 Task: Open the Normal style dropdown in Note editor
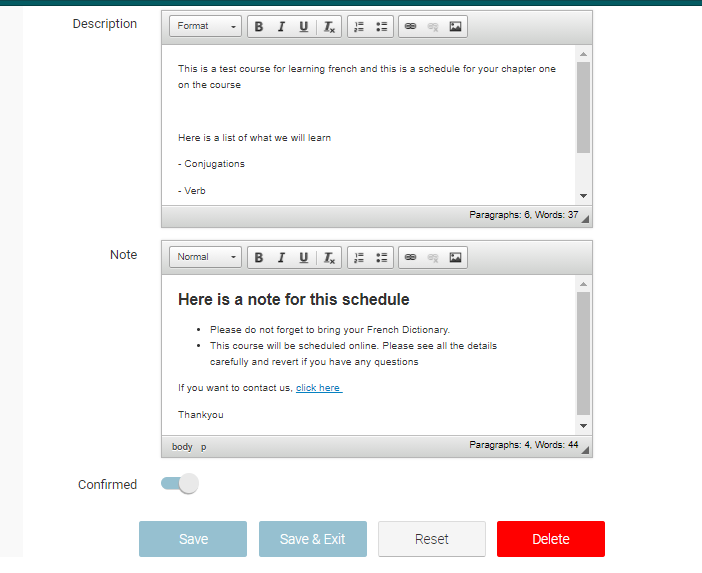click(205, 257)
